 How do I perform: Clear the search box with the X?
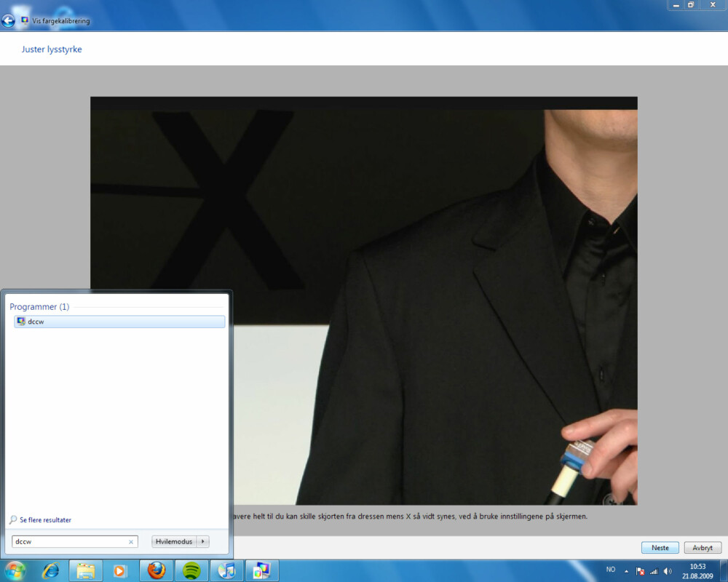point(131,541)
